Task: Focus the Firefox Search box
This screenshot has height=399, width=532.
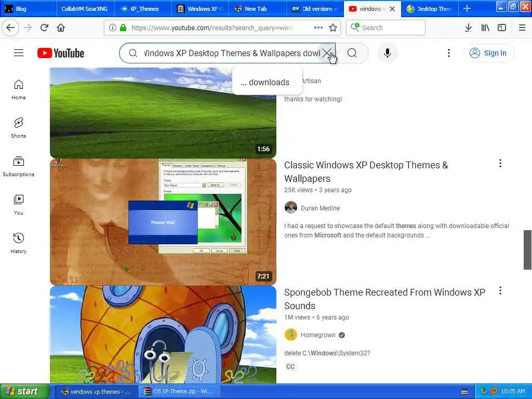Action: [386, 28]
